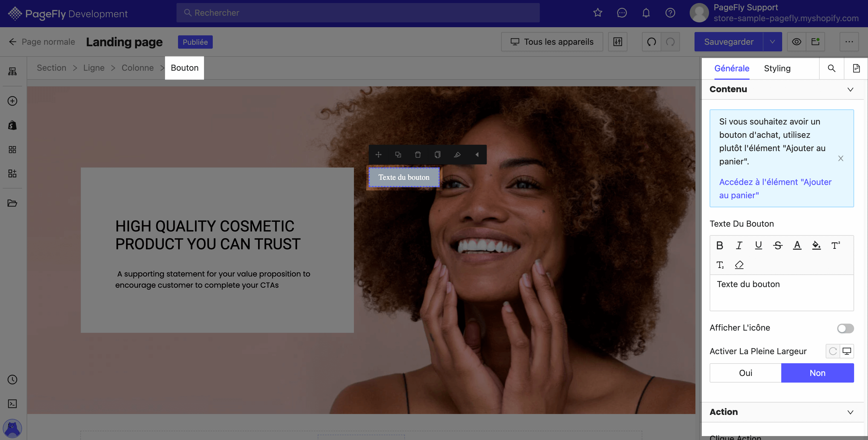Open the Shopify elements icon

point(12,125)
